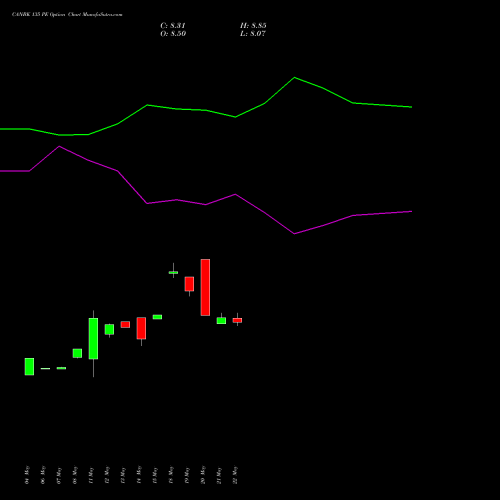Image resolution: width=500 pixels, height=500 pixels.
Task: Click the green 12 May candle
Action: pos(109,329)
